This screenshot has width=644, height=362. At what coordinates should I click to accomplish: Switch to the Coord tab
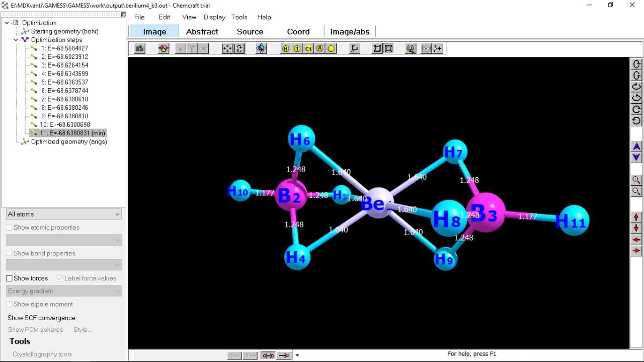click(298, 32)
